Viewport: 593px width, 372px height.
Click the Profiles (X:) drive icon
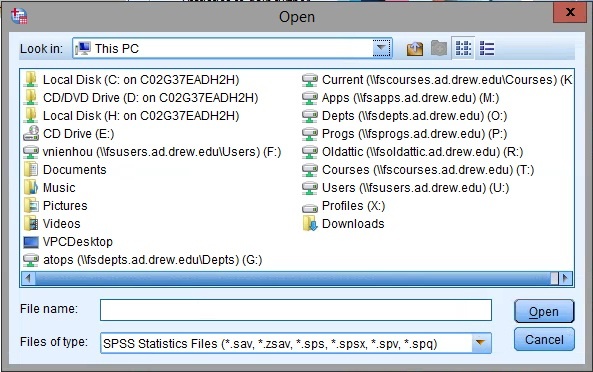click(x=310, y=208)
